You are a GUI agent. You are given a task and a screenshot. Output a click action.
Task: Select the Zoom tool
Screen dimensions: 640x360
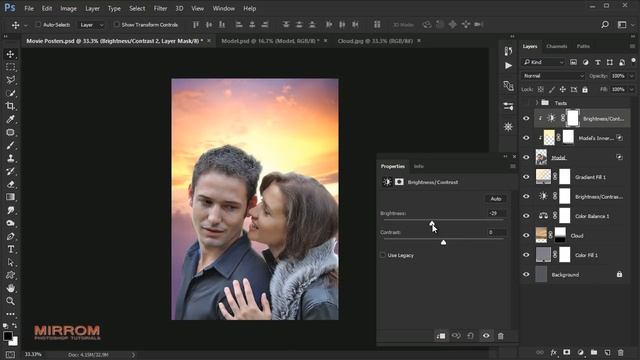tap(11, 301)
